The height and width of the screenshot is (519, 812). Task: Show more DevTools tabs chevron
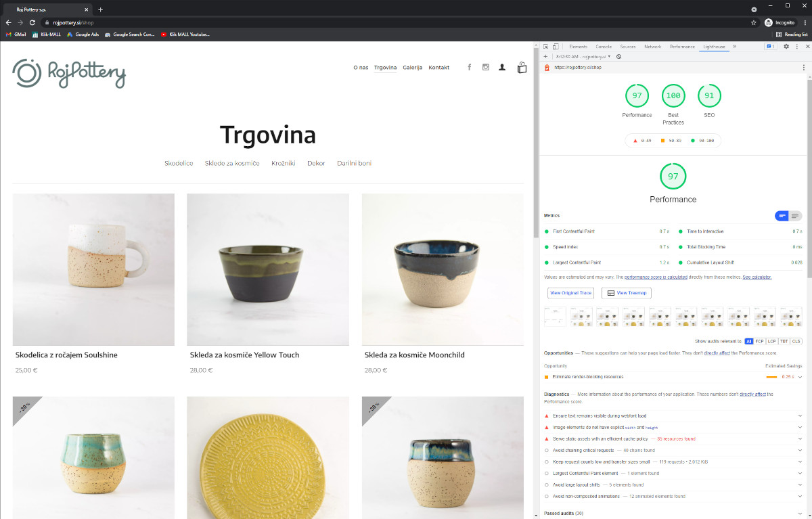click(734, 47)
